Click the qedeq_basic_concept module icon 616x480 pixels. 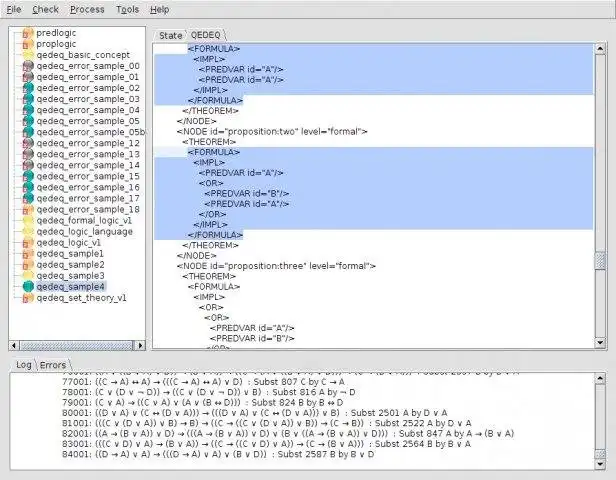28,55
